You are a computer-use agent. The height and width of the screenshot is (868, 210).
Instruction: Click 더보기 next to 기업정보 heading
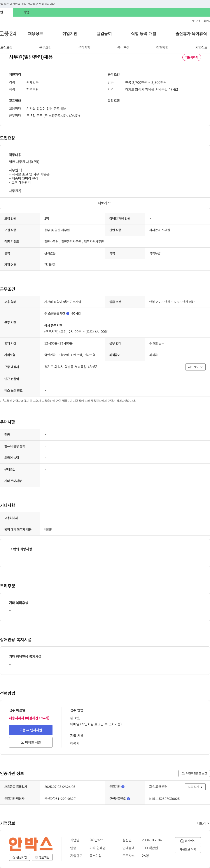tap(203, 823)
